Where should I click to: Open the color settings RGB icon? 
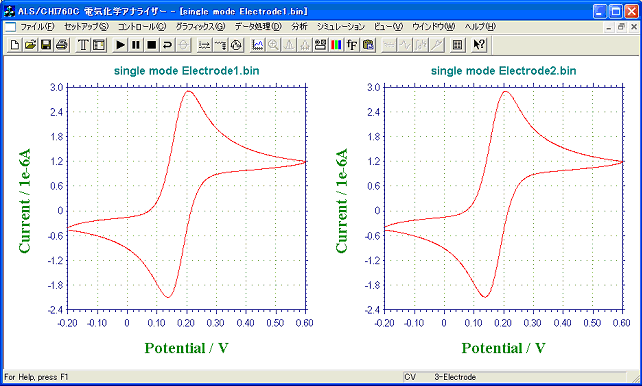336,45
